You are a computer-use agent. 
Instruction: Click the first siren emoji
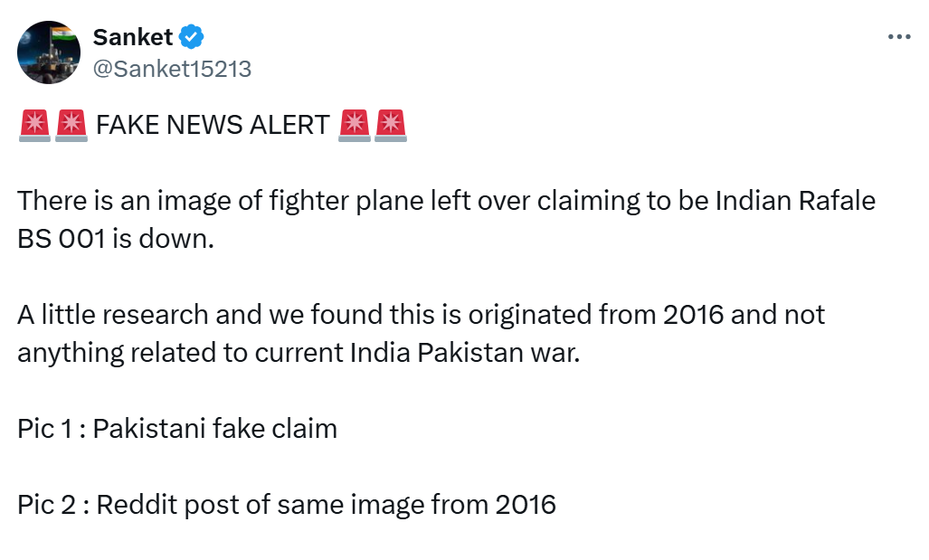[33, 125]
